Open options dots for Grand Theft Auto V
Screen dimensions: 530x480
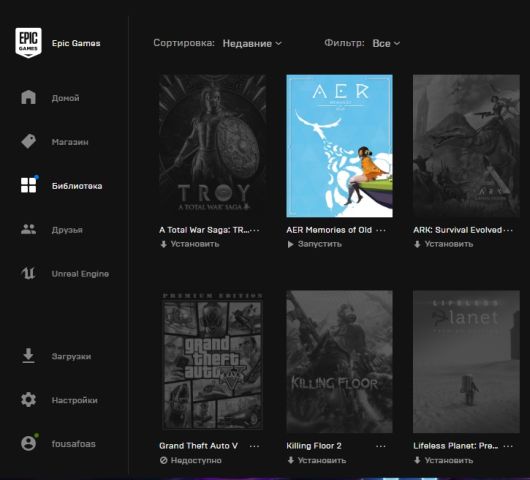[x=255, y=446]
